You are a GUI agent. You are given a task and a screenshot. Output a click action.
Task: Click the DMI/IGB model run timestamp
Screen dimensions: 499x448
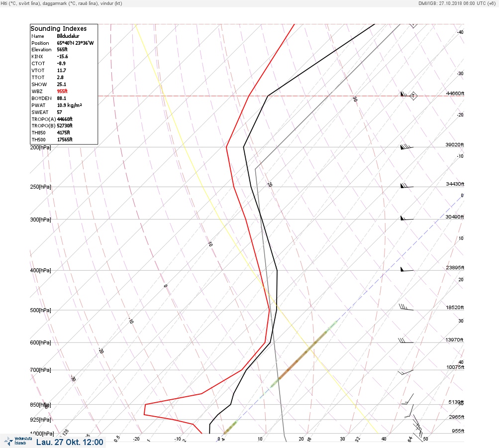(x=457, y=3)
